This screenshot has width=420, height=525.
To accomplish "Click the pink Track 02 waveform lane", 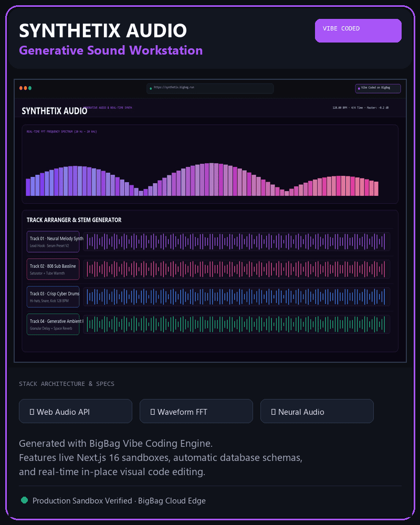I will (236, 269).
